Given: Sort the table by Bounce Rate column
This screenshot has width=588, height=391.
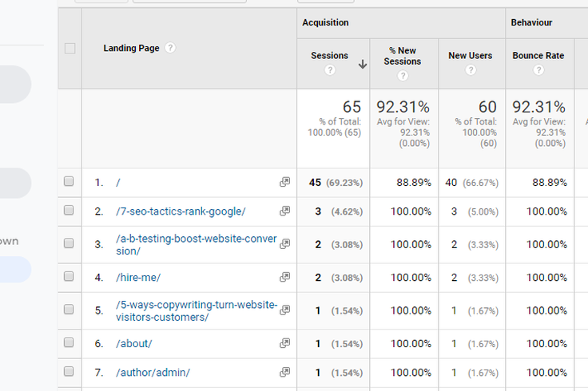Looking at the screenshot, I should [538, 56].
